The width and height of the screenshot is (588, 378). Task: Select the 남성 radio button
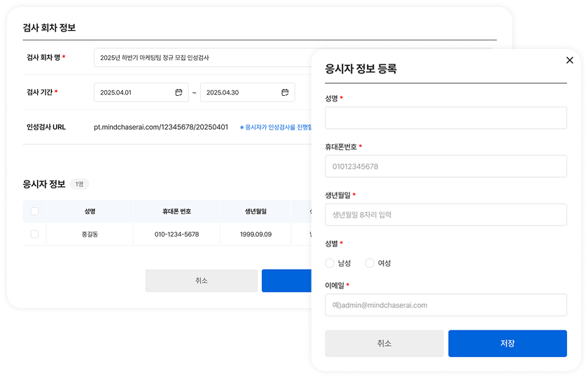pyautogui.click(x=330, y=263)
